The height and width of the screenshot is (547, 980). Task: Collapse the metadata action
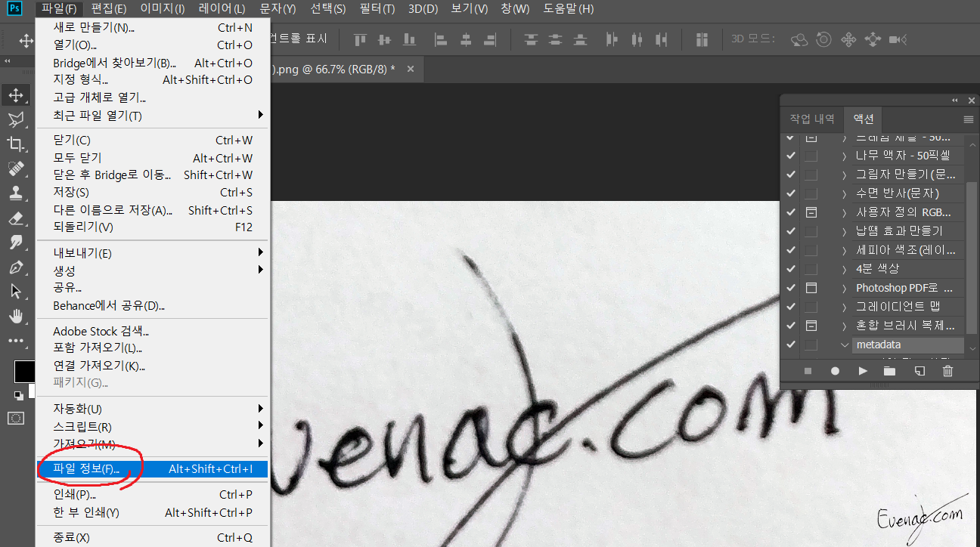pos(845,345)
